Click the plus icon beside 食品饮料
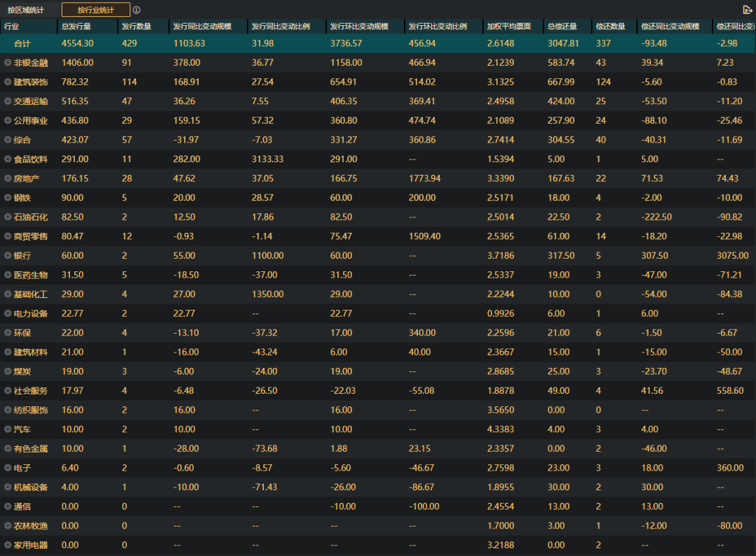Viewport: 756px width, 556px height. coord(8,159)
